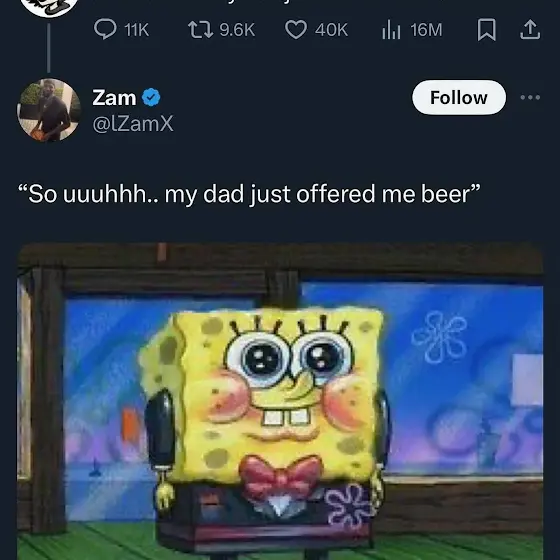Open the parent post's avatar at top
The width and height of the screenshot is (560, 560).
point(49,7)
